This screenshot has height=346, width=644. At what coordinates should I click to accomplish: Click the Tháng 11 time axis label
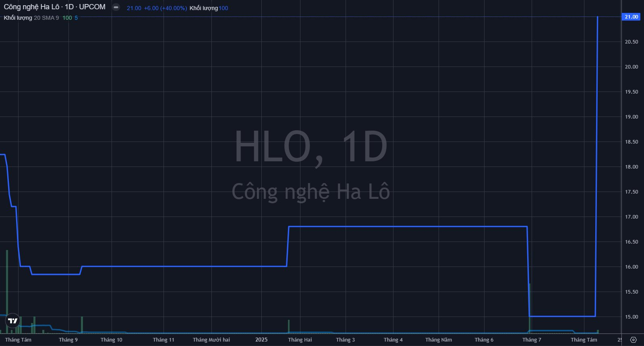pos(164,340)
